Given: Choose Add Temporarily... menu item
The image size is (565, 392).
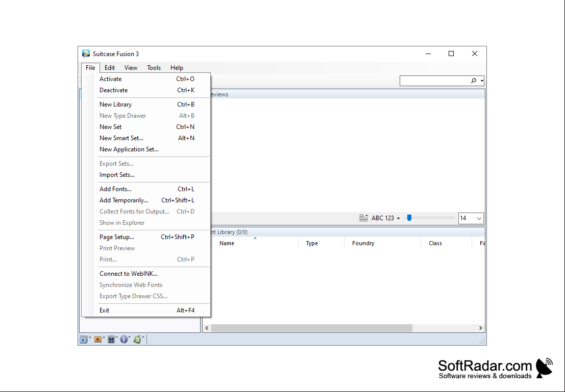Looking at the screenshot, I should pyautogui.click(x=146, y=200).
